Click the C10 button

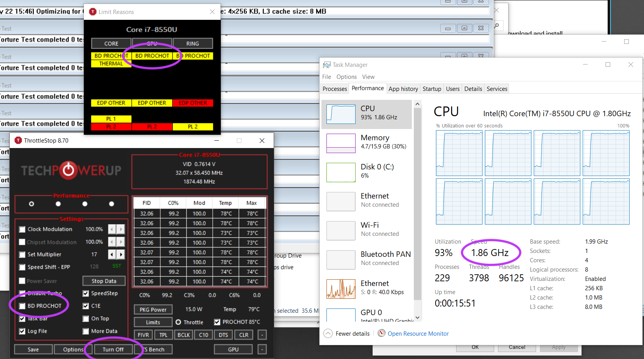(x=203, y=335)
